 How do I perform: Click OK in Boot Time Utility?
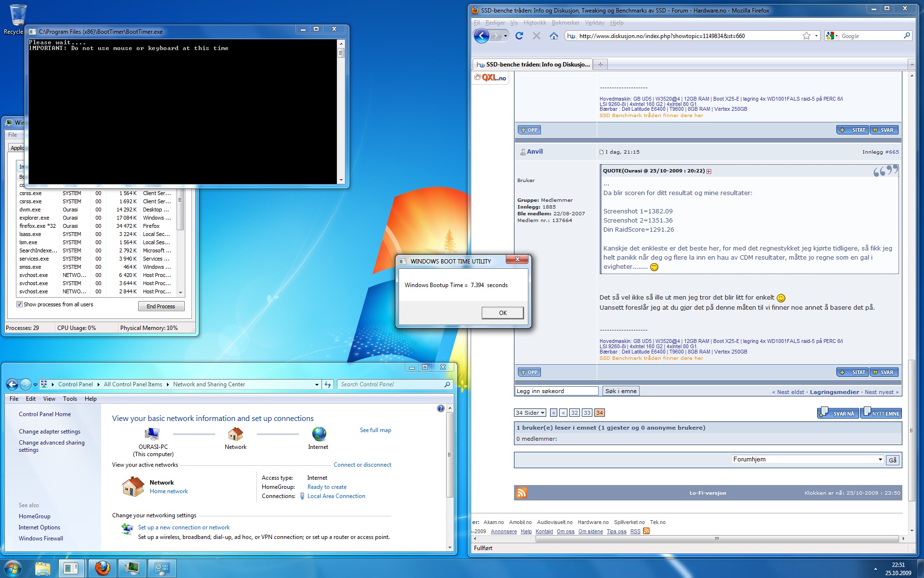[502, 313]
